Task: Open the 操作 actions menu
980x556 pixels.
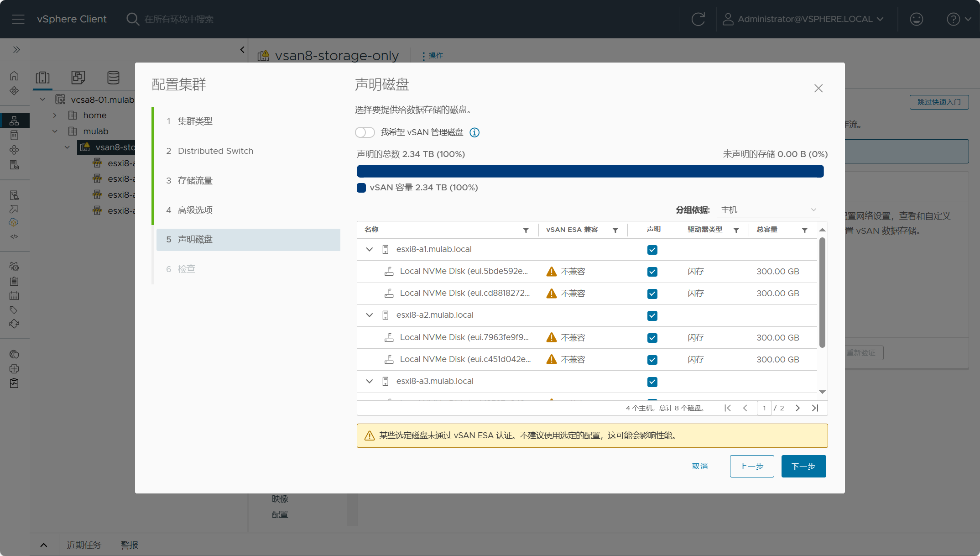Action: click(x=432, y=56)
